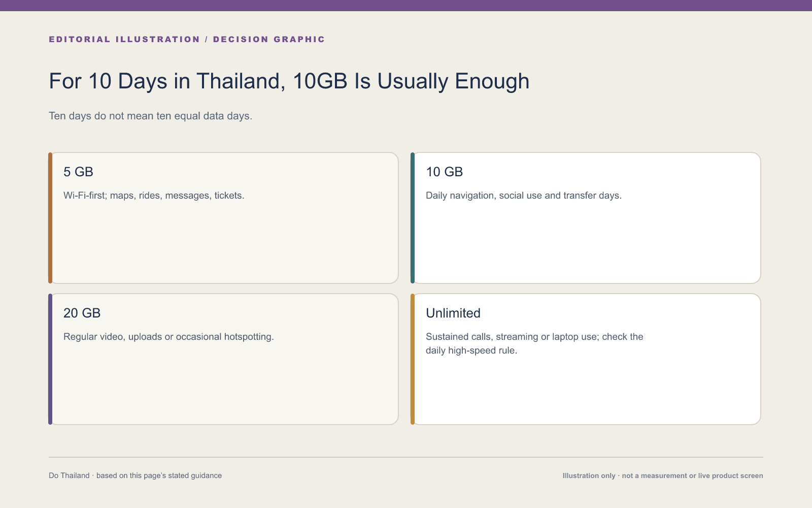
Task: Click 'Daily navigation, social use and transfer days.'
Action: (x=524, y=196)
